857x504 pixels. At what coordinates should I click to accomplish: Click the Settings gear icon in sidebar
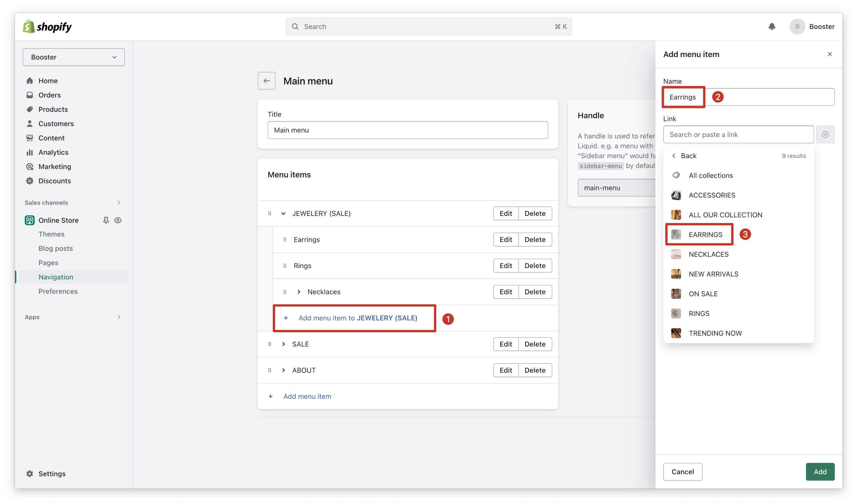(30, 474)
